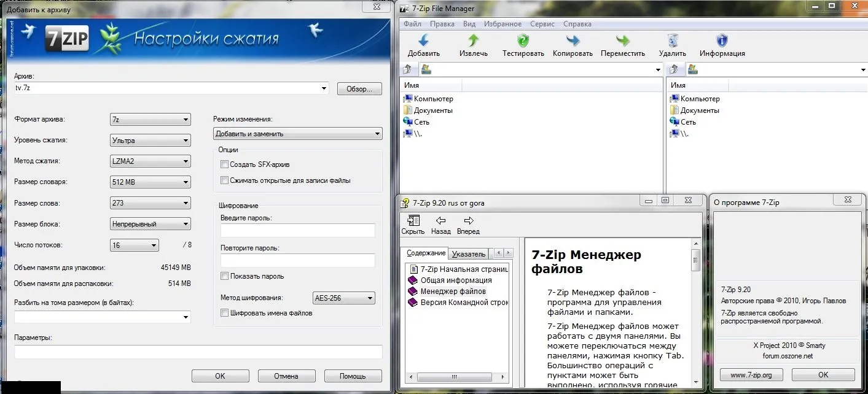Image resolution: width=868 pixels, height=394 pixels.
Task: Check the Шифровать имена файлов option
Action: click(x=225, y=313)
